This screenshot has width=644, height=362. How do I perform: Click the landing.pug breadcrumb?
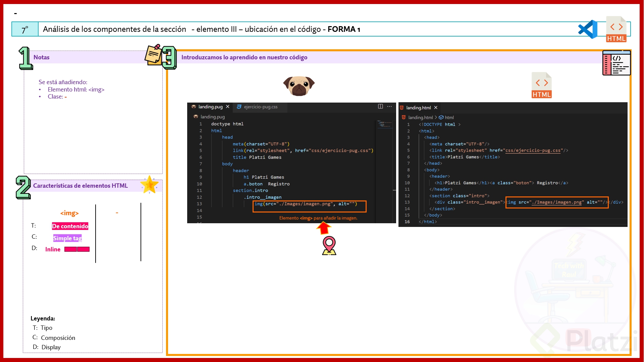(x=213, y=117)
